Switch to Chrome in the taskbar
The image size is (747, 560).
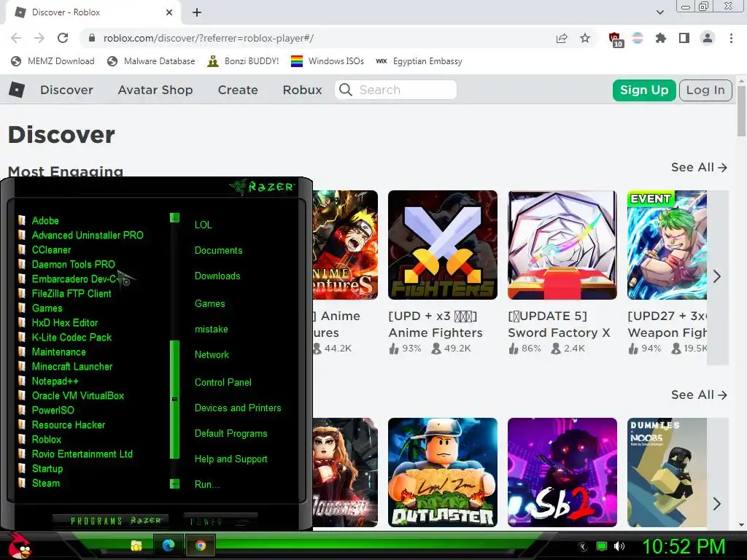click(x=201, y=545)
